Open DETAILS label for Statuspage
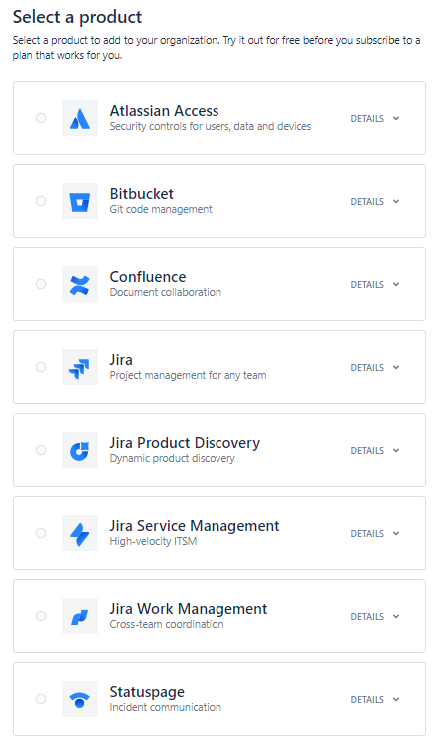This screenshot has height=745, width=435. tap(367, 699)
